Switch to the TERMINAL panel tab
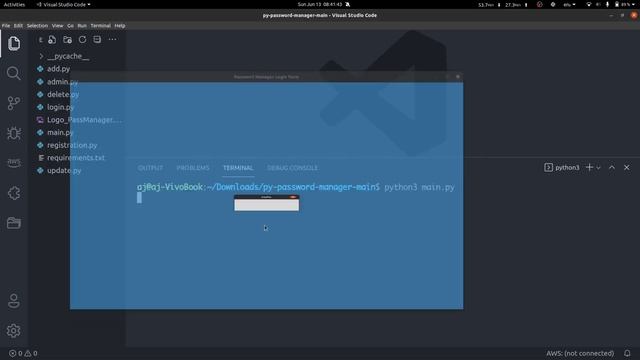This screenshot has height=360, width=640. [238, 168]
